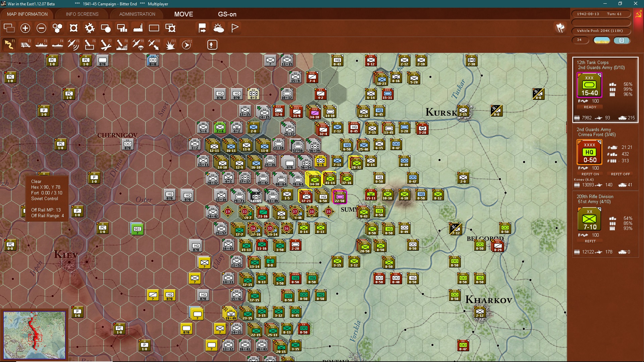Click the flag-with-arrow toolbar icon
The width and height of the screenshot is (644, 362).
[202, 28]
